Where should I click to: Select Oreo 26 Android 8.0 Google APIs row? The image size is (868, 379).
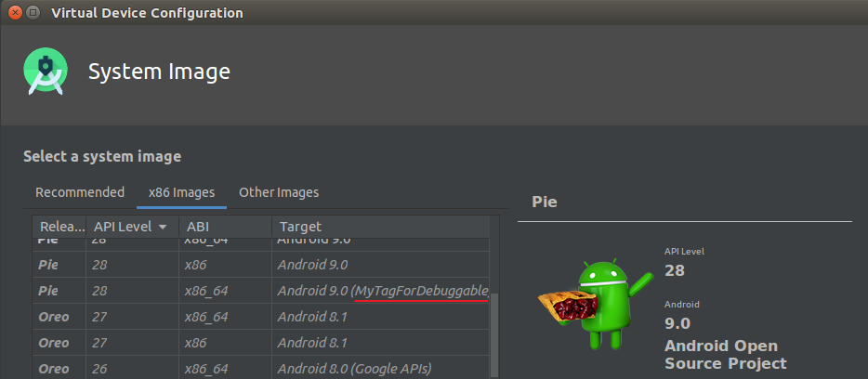point(261,368)
